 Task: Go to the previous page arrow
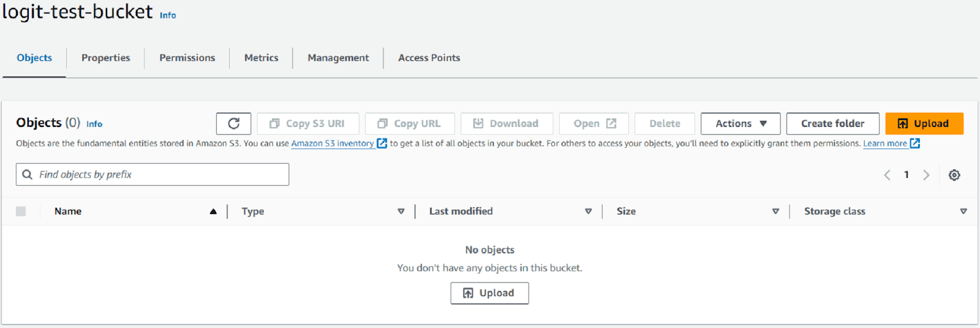click(x=887, y=175)
